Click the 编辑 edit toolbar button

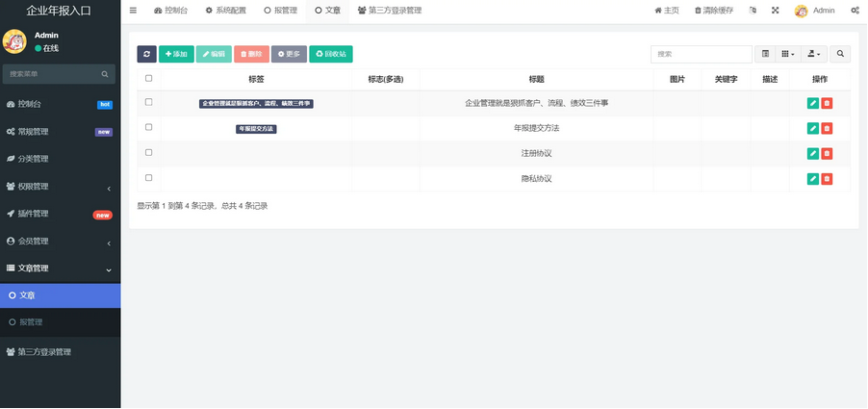pyautogui.click(x=214, y=54)
